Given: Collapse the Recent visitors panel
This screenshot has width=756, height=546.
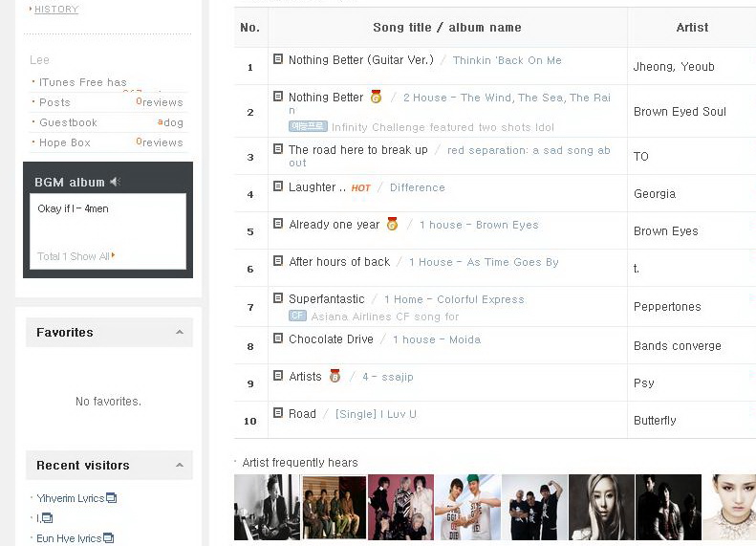Looking at the screenshot, I should point(180,465).
